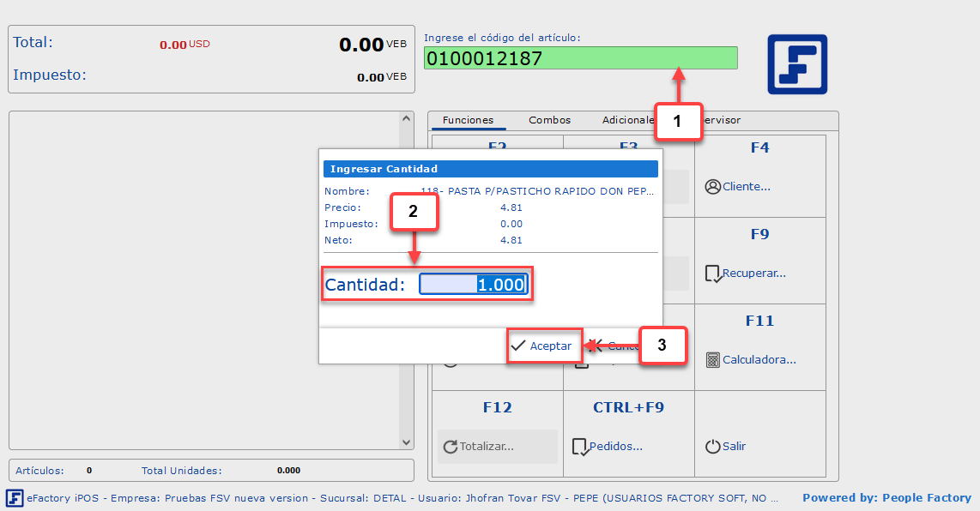Screen dimensions: 980x511
Task: Open the Funciones tab
Action: pyautogui.click(x=469, y=120)
